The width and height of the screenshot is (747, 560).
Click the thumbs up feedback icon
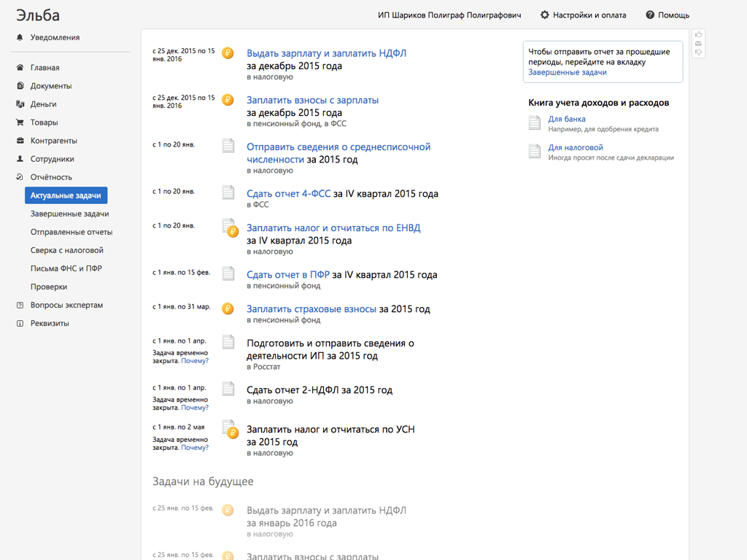pyautogui.click(x=698, y=35)
